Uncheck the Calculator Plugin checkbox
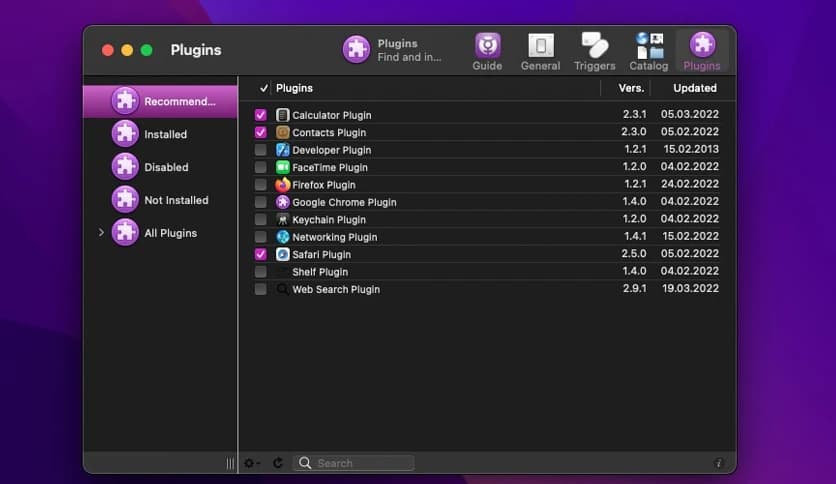The height and width of the screenshot is (484, 836). click(261, 115)
